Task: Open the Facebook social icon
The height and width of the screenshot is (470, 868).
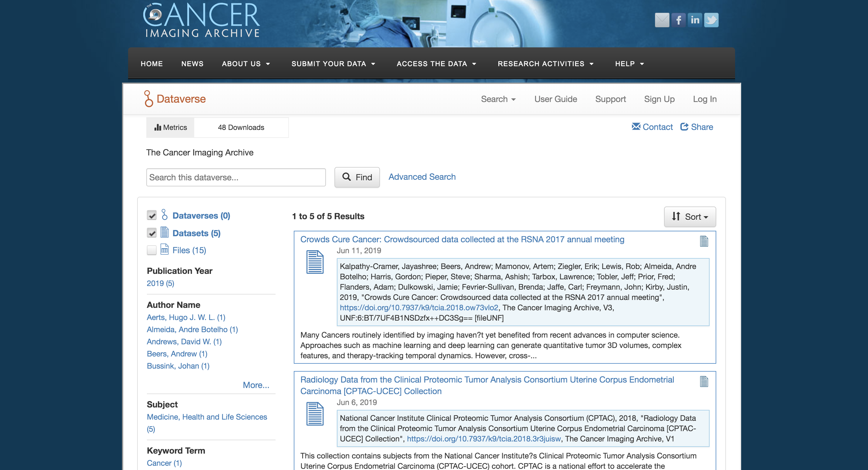Action: [x=678, y=20]
